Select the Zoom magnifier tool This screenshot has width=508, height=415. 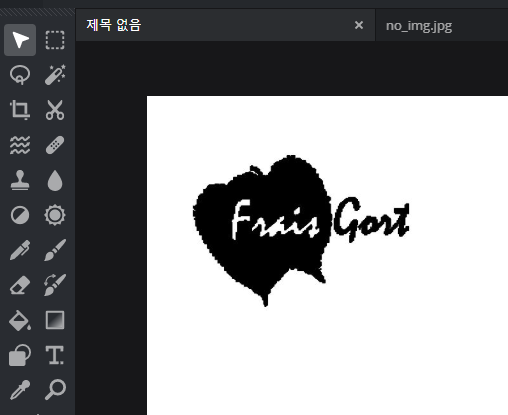[55, 390]
